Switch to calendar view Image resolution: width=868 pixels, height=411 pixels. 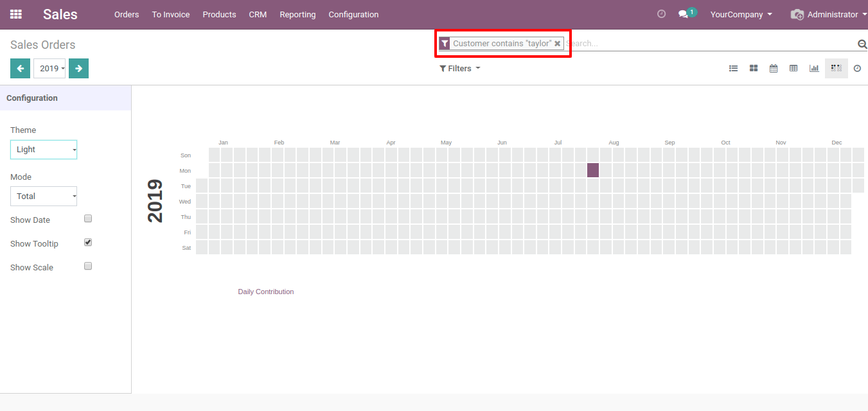[x=774, y=69]
